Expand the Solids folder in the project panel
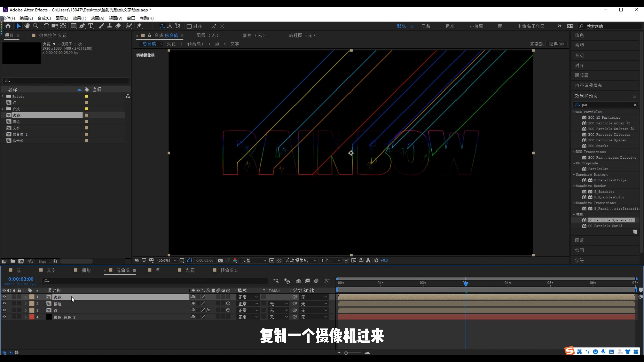The image size is (644, 362). (3, 96)
